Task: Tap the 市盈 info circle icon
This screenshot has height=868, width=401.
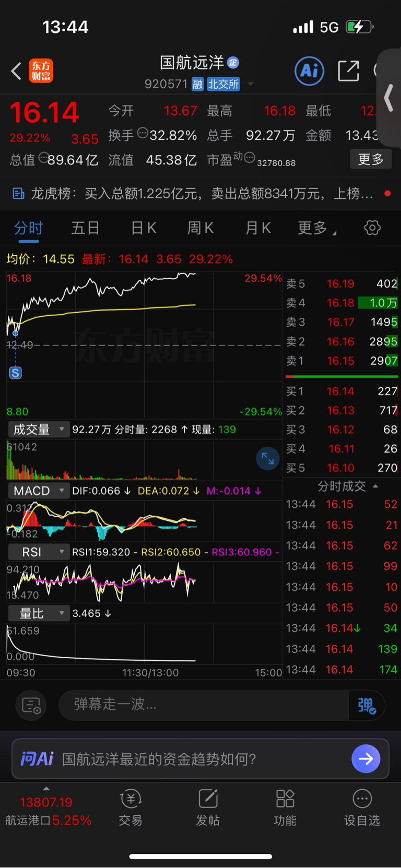Action: pos(250,158)
